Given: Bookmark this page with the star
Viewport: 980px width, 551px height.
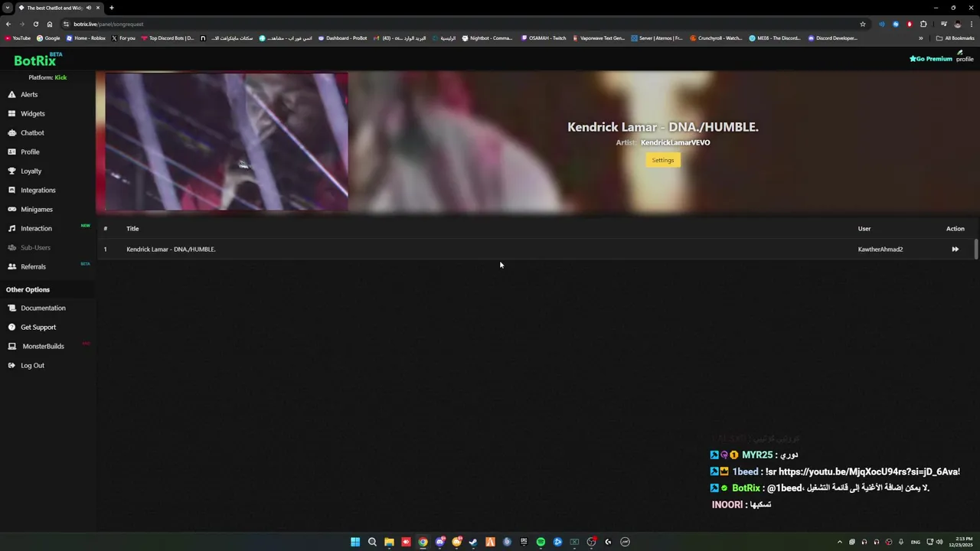Looking at the screenshot, I should pos(863,24).
